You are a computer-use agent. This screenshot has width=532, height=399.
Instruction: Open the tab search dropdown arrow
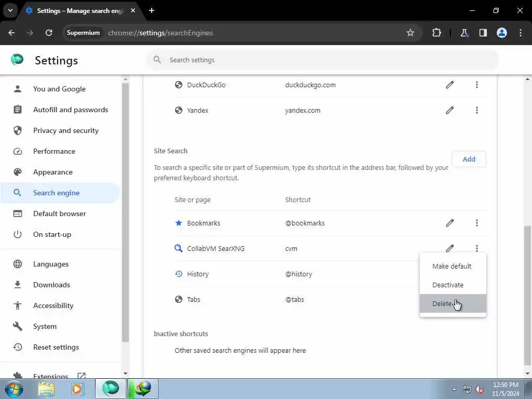point(10,10)
